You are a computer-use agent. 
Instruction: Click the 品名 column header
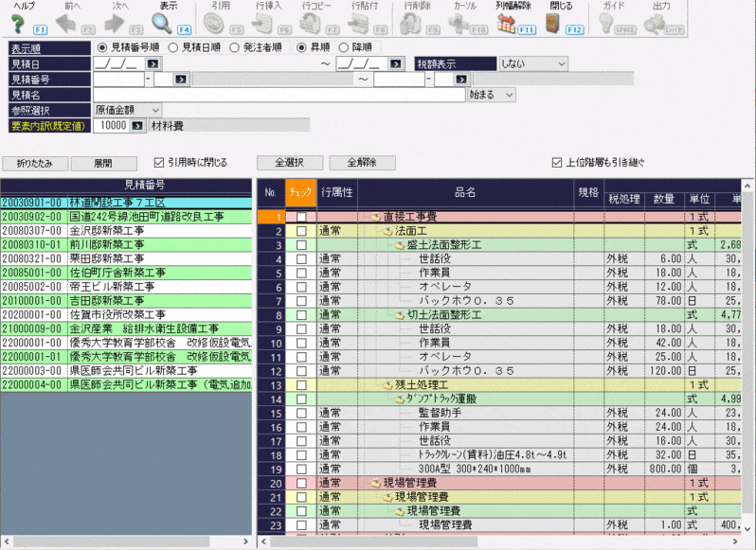point(465,193)
